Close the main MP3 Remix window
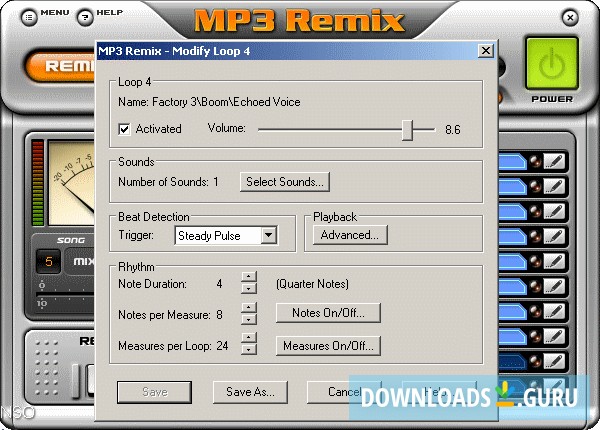 [570, 17]
